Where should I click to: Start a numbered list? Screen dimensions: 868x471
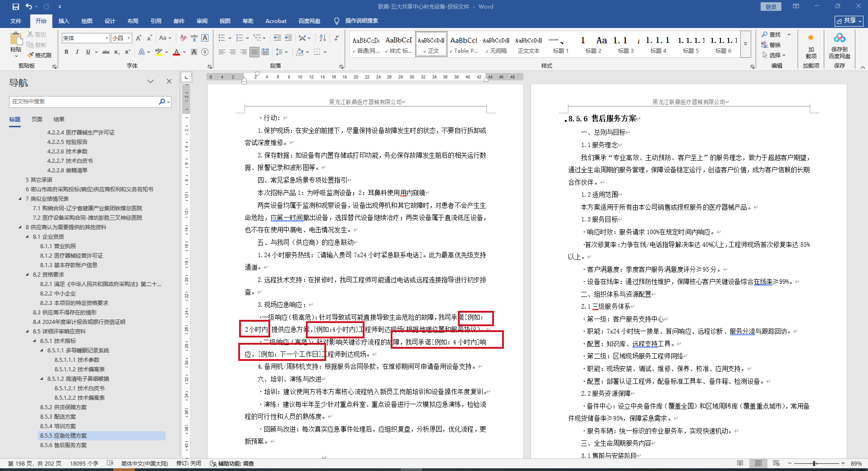click(239, 38)
